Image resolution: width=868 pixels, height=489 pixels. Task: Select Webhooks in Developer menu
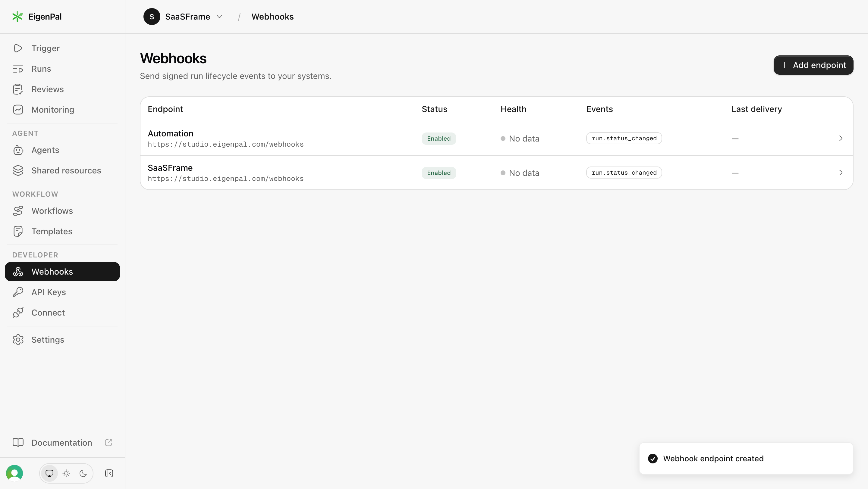pos(62,272)
